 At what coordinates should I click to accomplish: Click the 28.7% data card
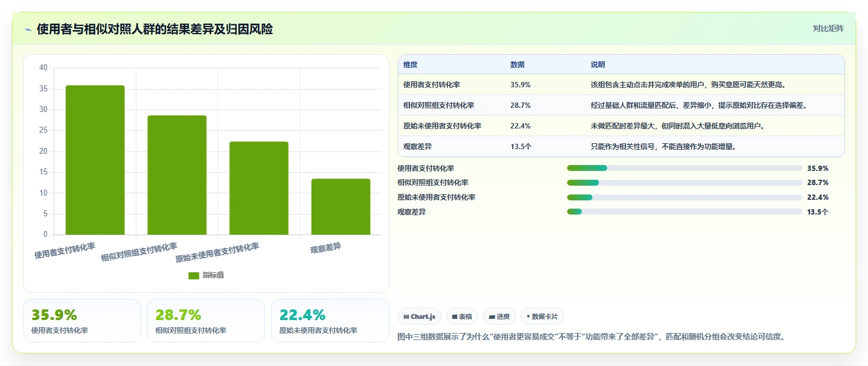pyautogui.click(x=206, y=321)
